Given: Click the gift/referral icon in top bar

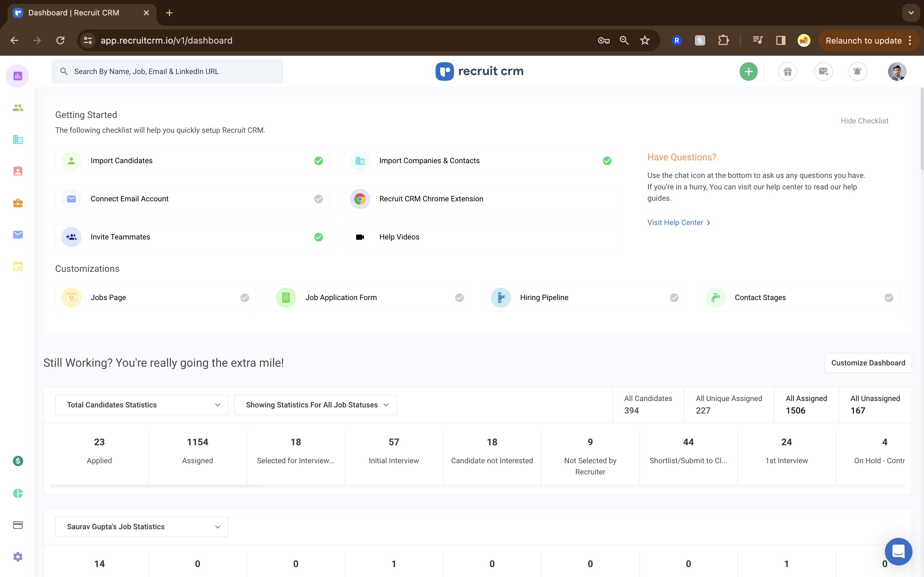Looking at the screenshot, I should click(x=788, y=71).
